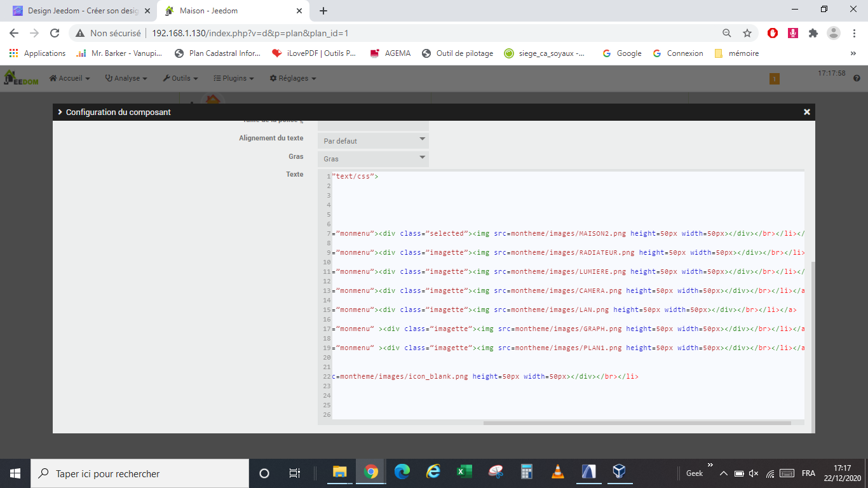Click in the Chrome address bar URL

[x=250, y=33]
